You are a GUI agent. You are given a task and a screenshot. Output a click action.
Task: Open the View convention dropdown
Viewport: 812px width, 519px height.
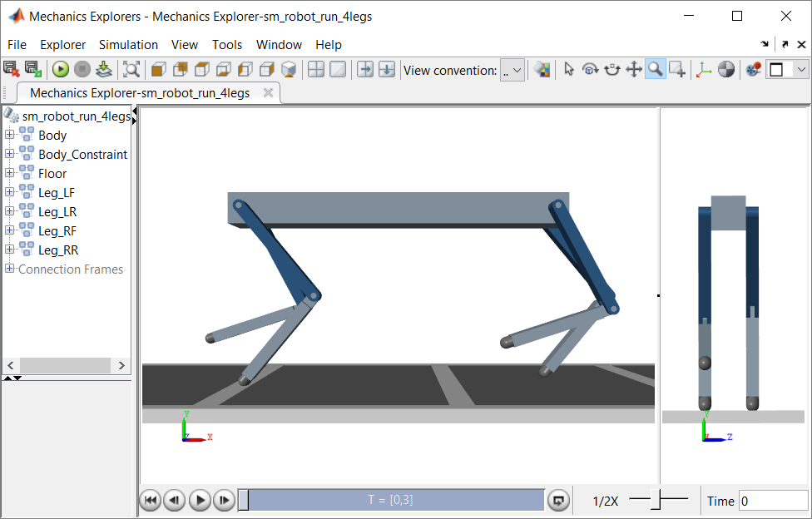tap(512, 70)
